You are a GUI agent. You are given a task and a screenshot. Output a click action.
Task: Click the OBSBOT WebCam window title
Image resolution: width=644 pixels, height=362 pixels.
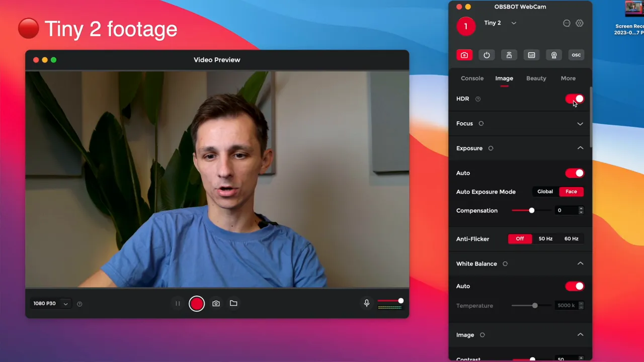click(520, 7)
